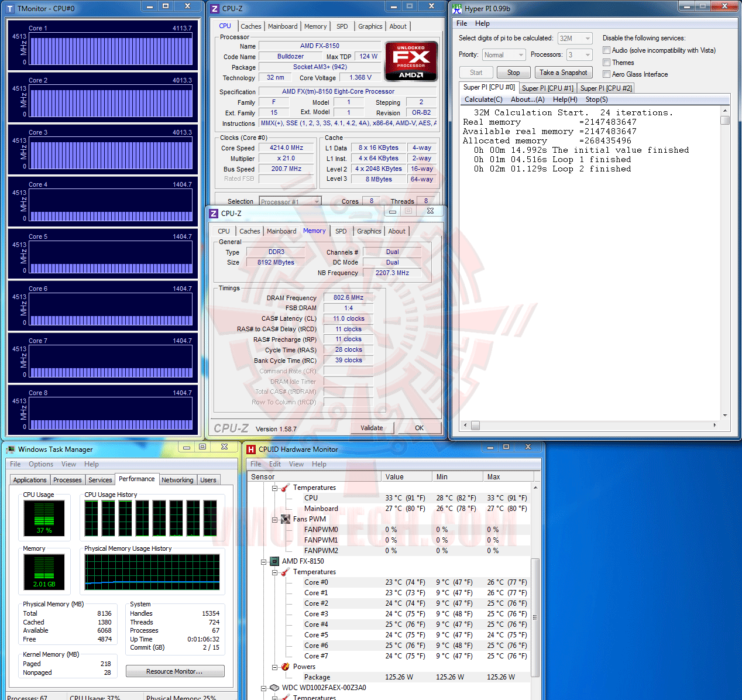
Task: Toggle the Themes checkbox in Hyper PI
Action: 607,63
